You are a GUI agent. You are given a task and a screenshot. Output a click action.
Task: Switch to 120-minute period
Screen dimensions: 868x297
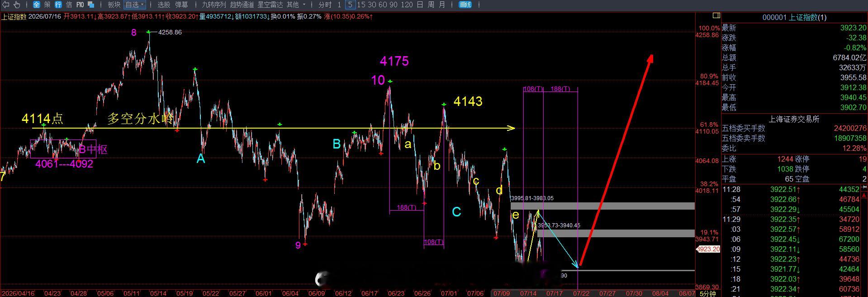(407, 5)
